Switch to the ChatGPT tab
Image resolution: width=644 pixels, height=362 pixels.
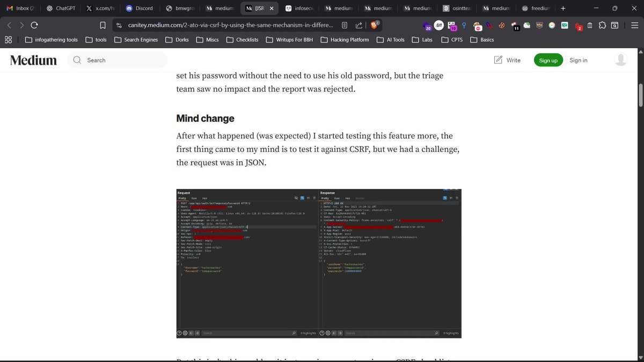60,9
